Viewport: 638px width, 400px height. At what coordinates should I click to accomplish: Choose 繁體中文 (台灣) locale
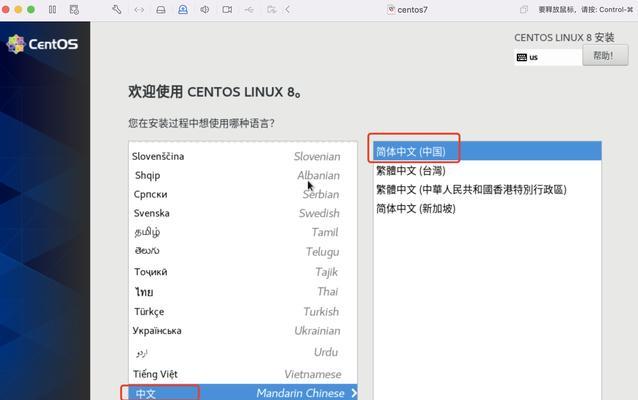click(x=487, y=170)
